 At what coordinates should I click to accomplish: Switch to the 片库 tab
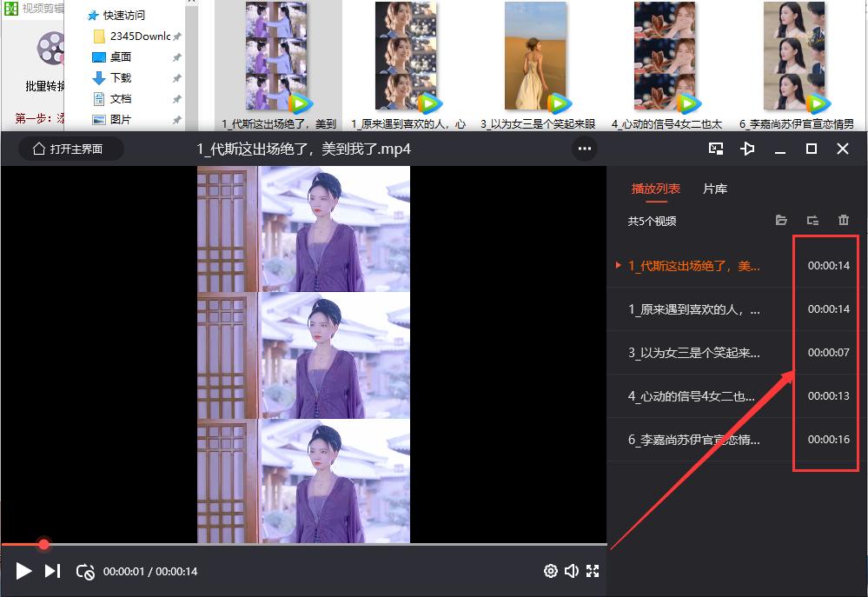tap(715, 189)
